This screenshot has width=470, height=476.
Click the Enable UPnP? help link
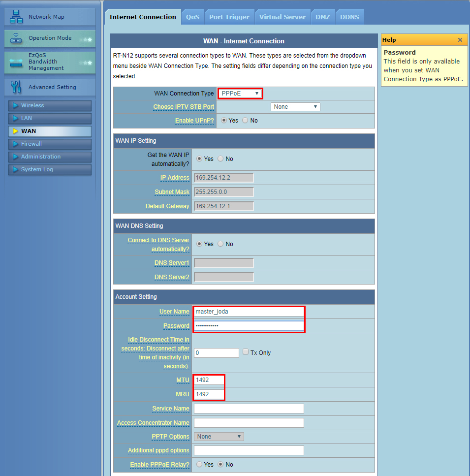[194, 121]
